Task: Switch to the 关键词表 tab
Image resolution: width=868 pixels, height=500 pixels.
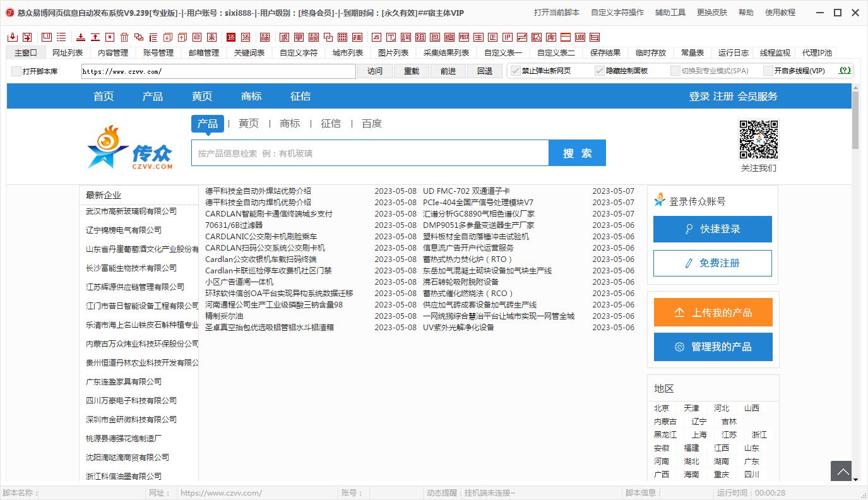Action: [x=249, y=53]
